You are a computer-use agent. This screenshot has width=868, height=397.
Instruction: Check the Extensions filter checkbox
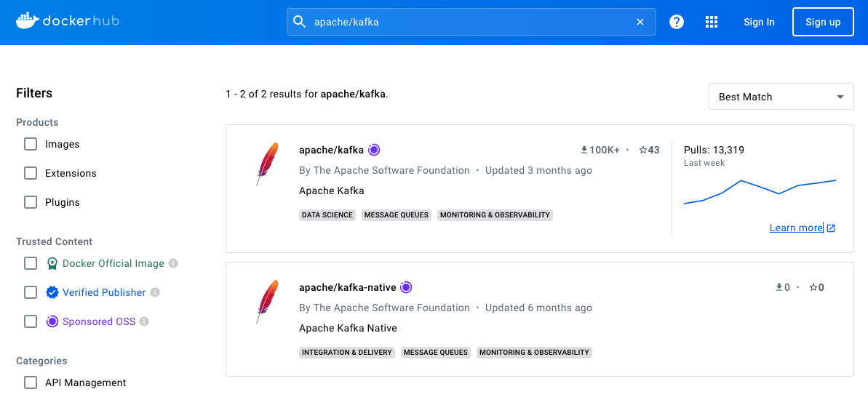[31, 173]
